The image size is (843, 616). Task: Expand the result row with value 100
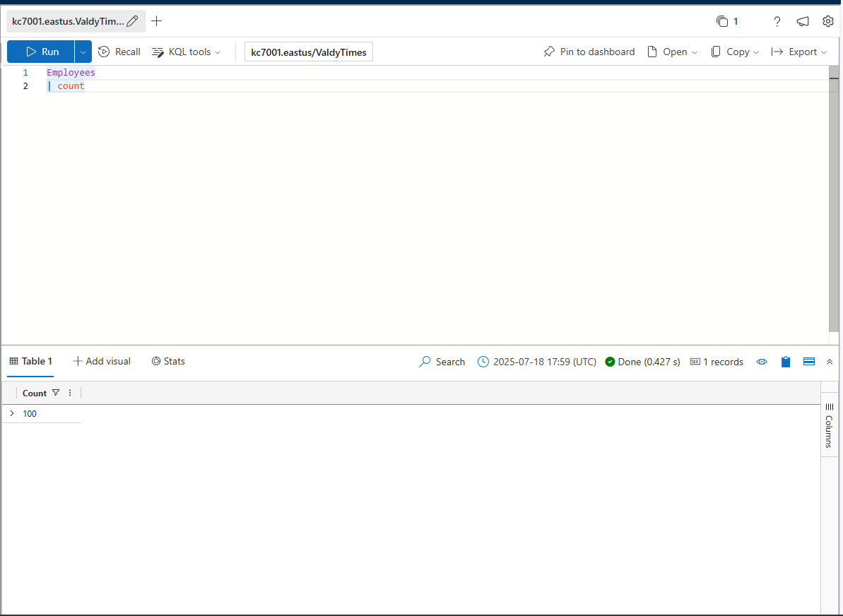click(x=12, y=413)
